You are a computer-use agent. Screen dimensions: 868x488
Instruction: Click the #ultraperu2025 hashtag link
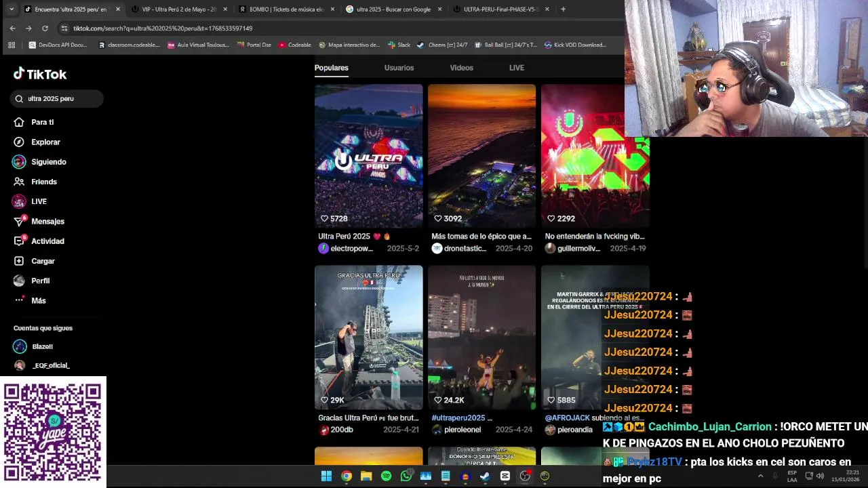458,418
